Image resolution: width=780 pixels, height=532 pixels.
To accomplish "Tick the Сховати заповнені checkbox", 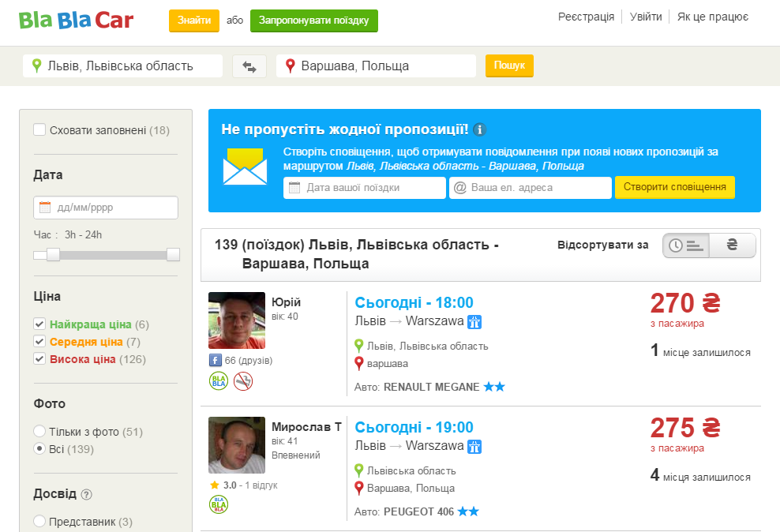I will pos(39,129).
